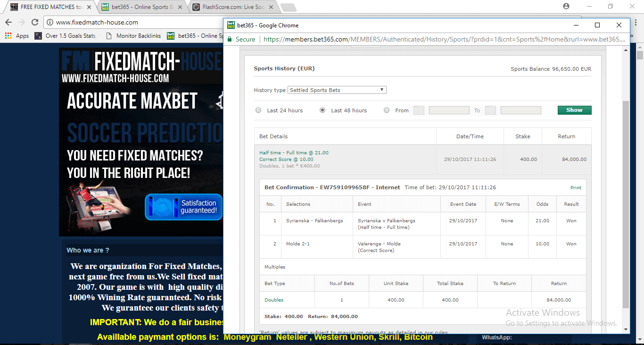Switch to the FlashScore.com tab

tap(231, 7)
